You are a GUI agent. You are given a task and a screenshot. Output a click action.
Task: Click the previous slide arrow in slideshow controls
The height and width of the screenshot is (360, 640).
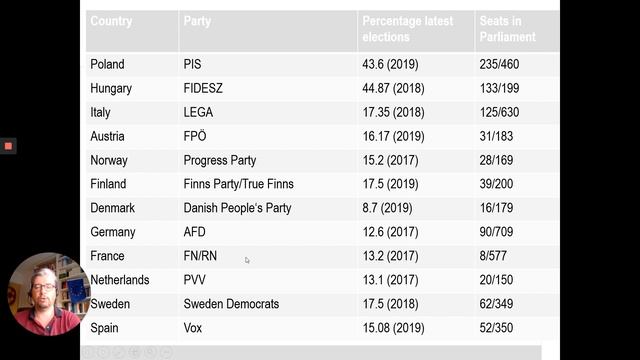click(87, 352)
